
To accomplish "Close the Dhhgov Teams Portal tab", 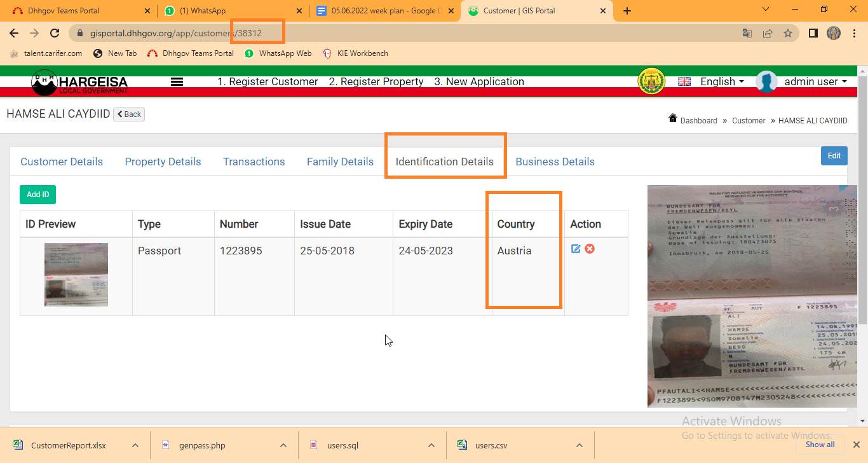I will coord(147,11).
